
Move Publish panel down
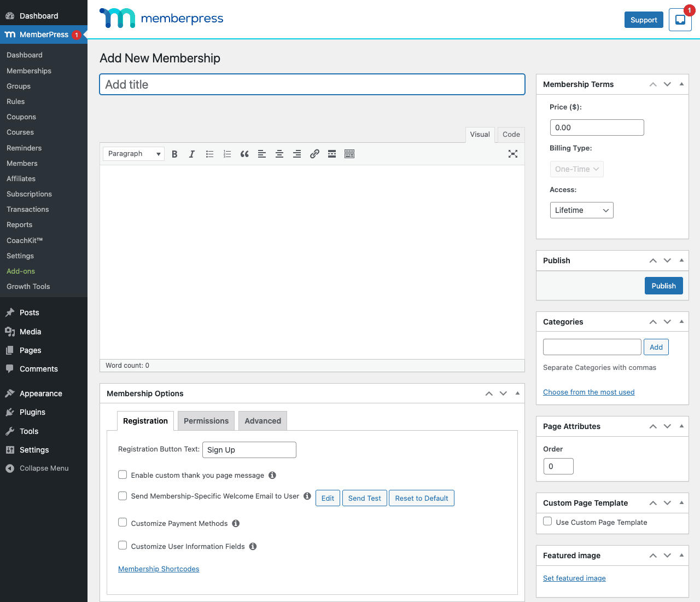667,261
